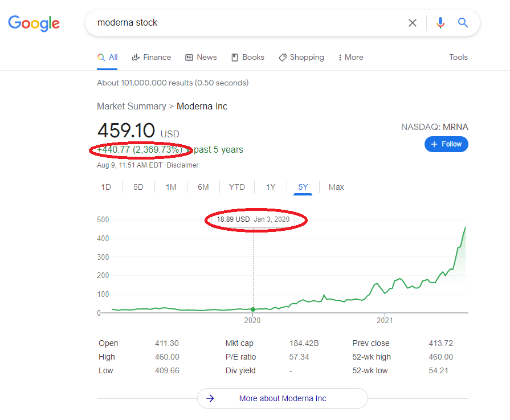Open the Disclaimer link

182,165
